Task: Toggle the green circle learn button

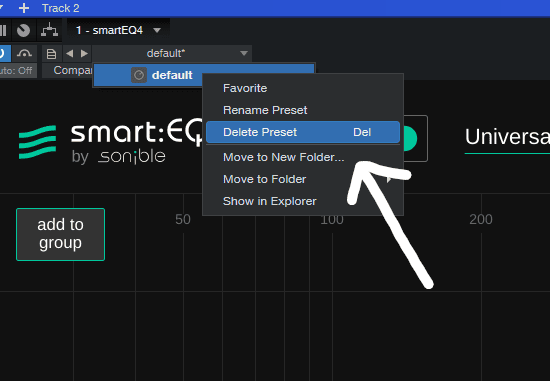Action: coord(410,139)
